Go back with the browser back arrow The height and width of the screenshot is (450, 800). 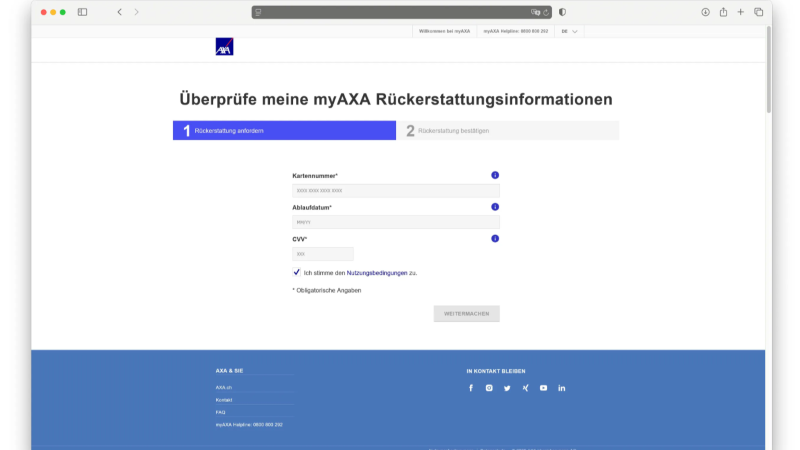[x=119, y=12]
